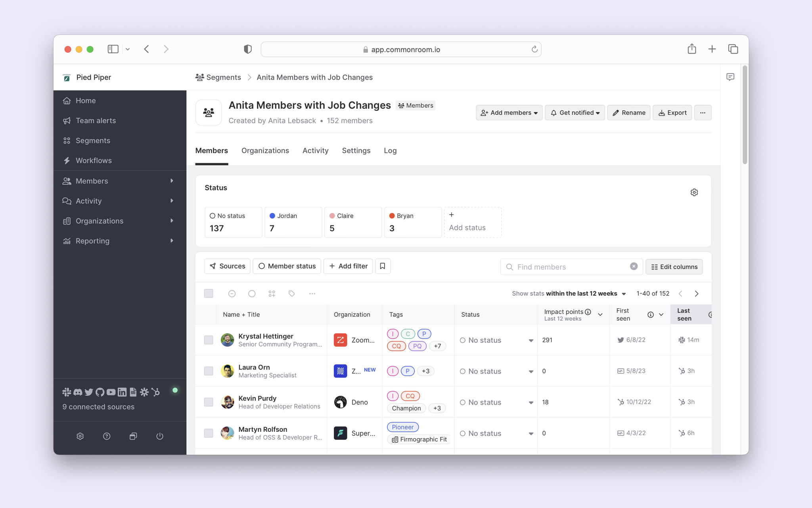Viewport: 812px width, 508px height.
Task: Click the pagination next arrow
Action: [696, 293]
